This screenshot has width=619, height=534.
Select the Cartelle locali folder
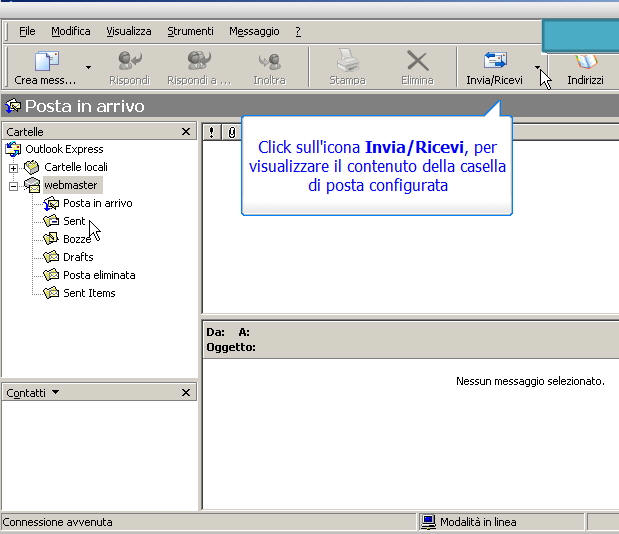click(76, 167)
